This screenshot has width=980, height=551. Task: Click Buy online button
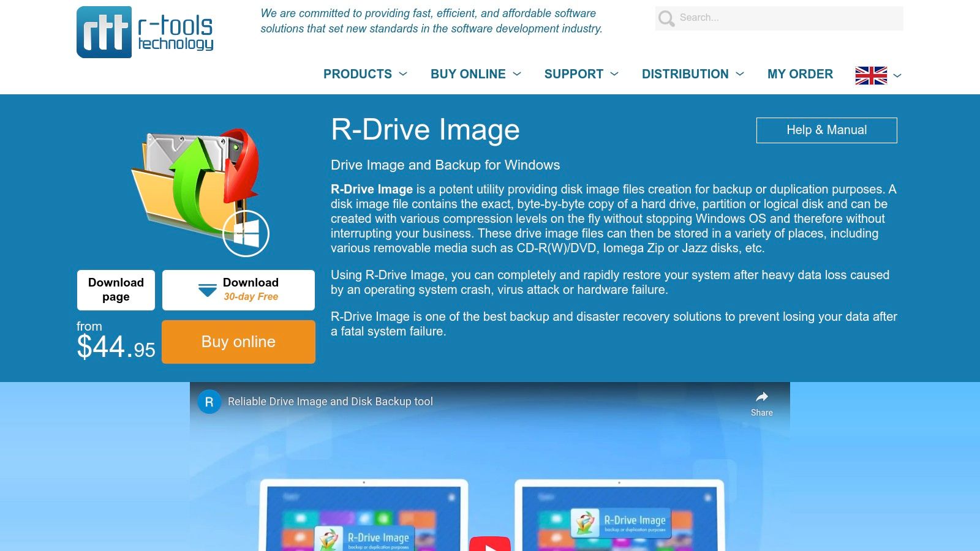pos(238,342)
